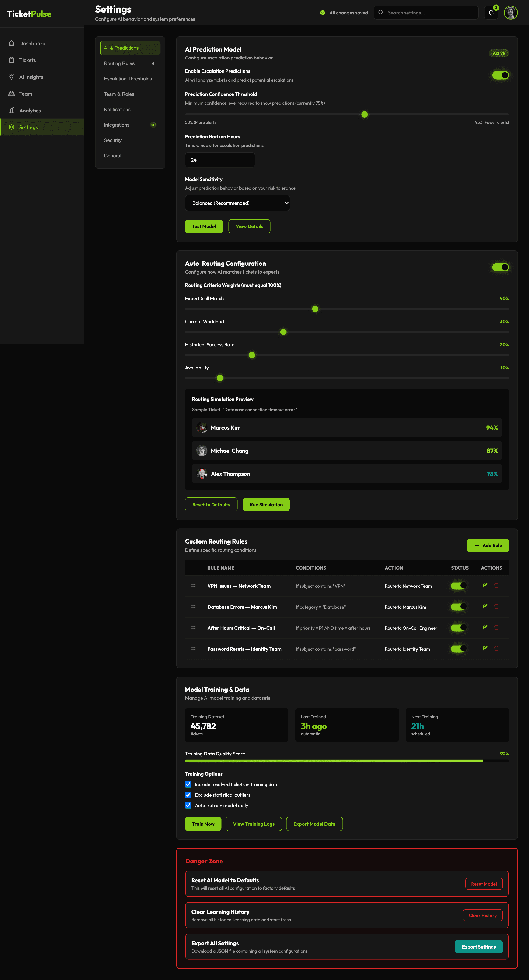Click the user profile avatar
The image size is (529, 980).
510,13
